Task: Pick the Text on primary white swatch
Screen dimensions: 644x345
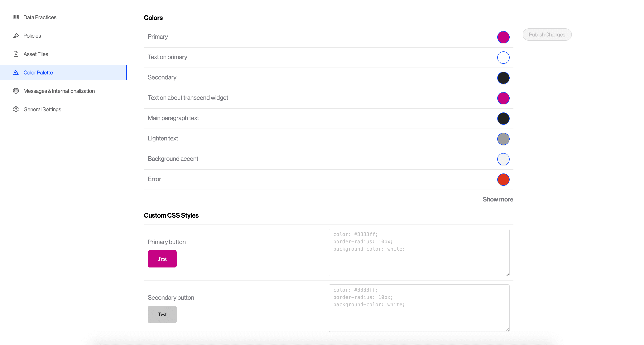Action: tap(503, 57)
